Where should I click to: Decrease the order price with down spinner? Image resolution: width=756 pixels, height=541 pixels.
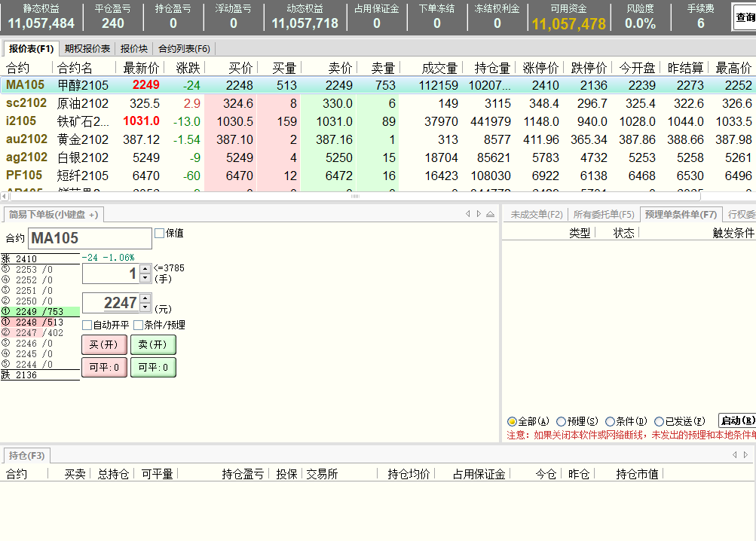[x=145, y=307]
